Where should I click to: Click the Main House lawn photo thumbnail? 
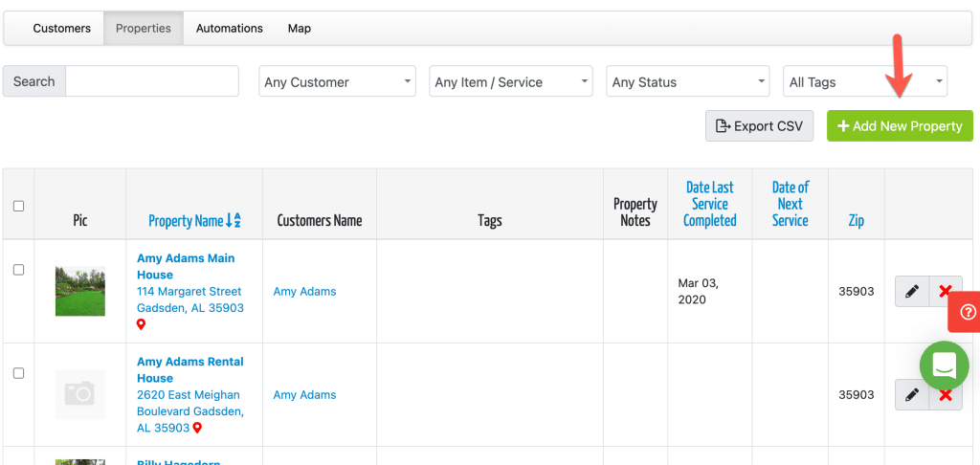click(x=80, y=291)
